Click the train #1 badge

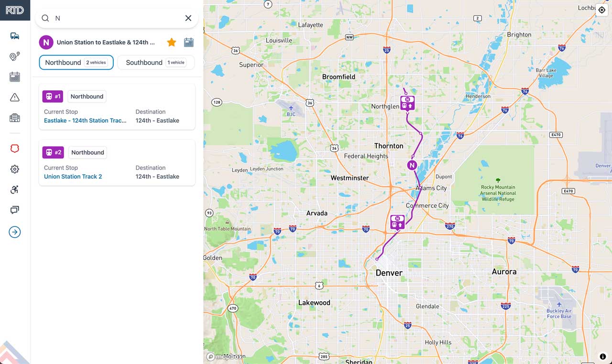pos(53,96)
